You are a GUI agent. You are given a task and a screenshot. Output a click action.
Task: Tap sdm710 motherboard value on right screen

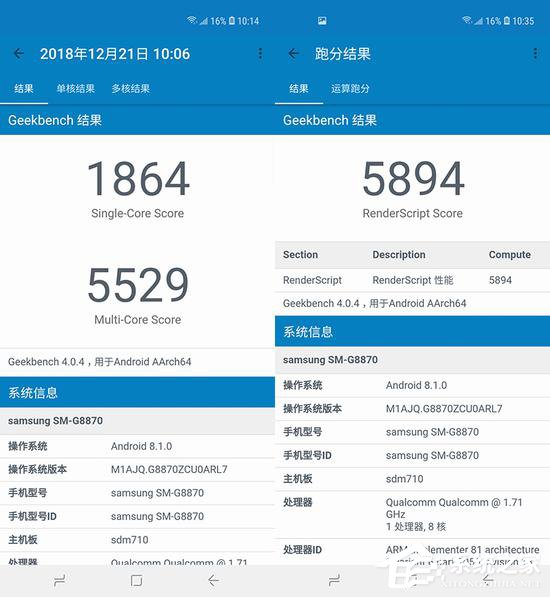[x=404, y=479]
